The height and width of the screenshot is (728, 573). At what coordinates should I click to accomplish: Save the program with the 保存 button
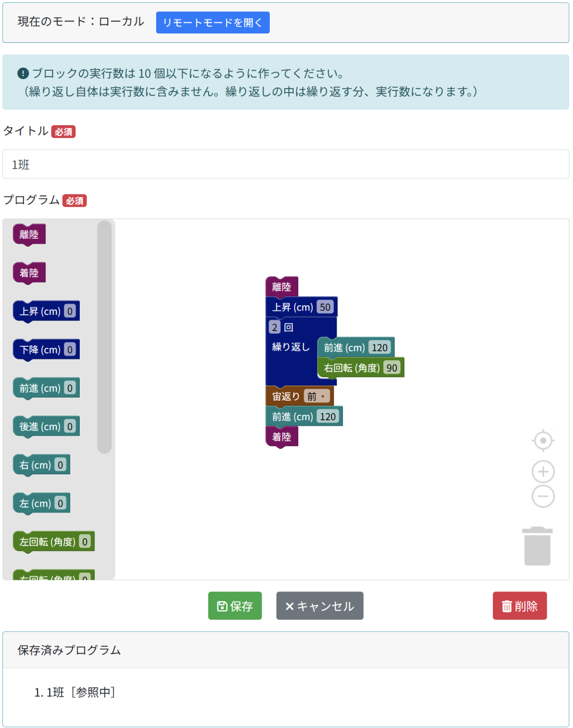click(234, 606)
